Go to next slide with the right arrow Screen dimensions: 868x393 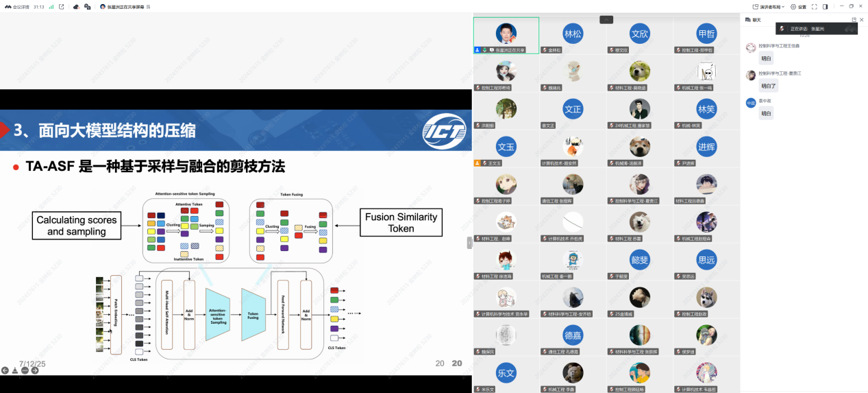tap(35, 370)
